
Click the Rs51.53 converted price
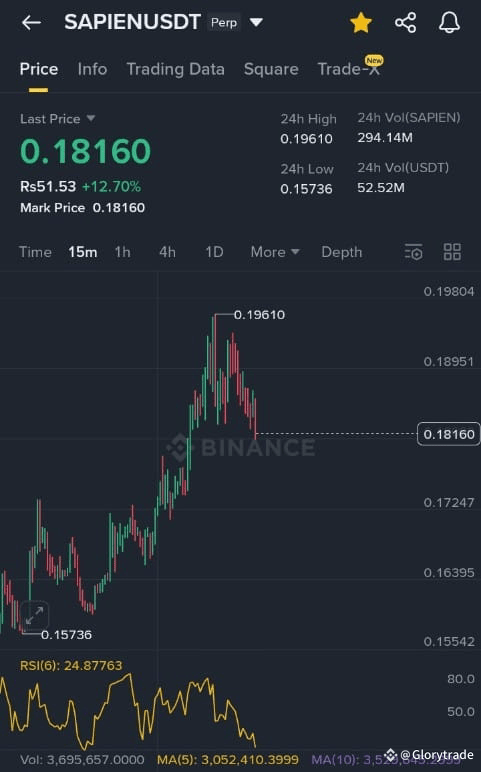click(x=48, y=187)
